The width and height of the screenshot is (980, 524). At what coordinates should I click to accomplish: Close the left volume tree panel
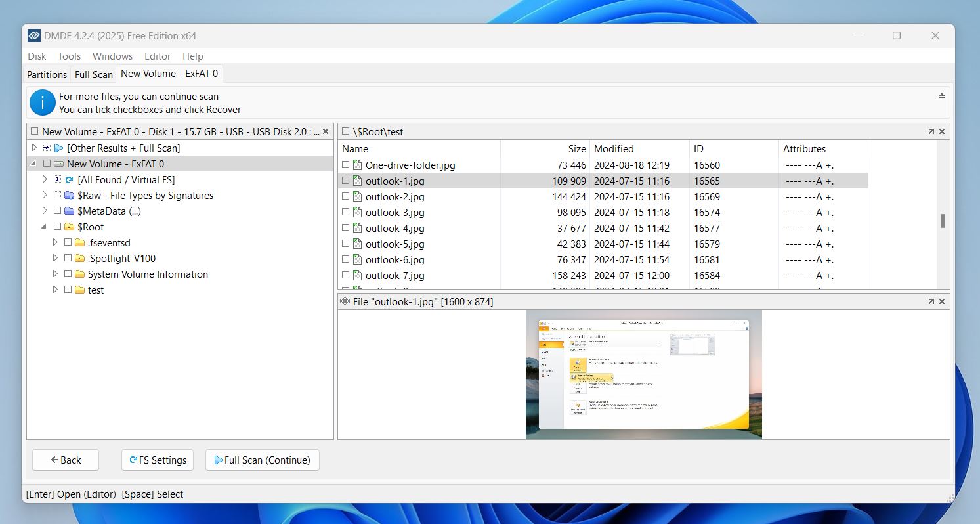[326, 132]
